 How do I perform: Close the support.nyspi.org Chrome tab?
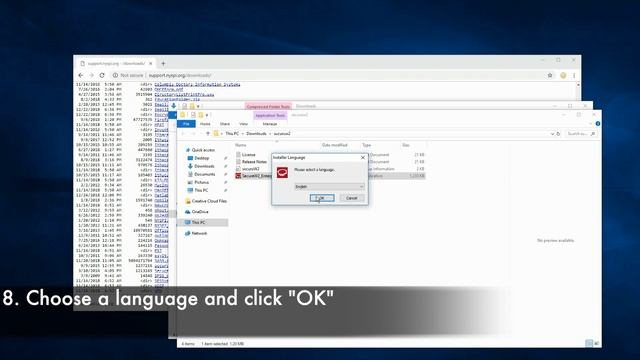[x=151, y=64]
